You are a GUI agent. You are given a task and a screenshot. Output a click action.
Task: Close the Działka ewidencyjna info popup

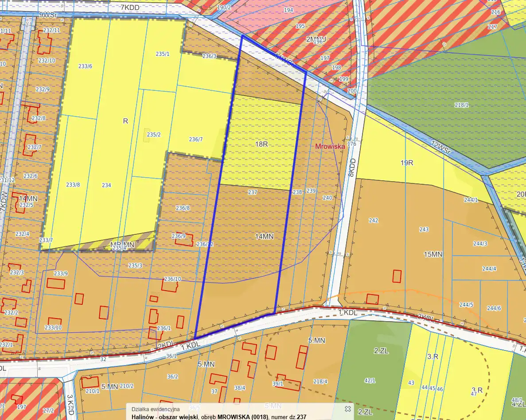(x=348, y=408)
